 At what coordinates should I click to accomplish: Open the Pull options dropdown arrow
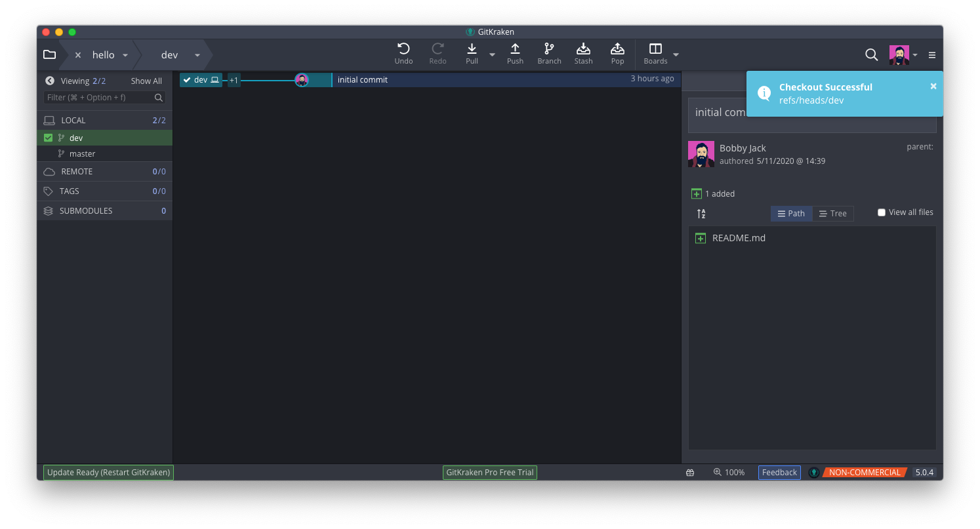(x=492, y=55)
